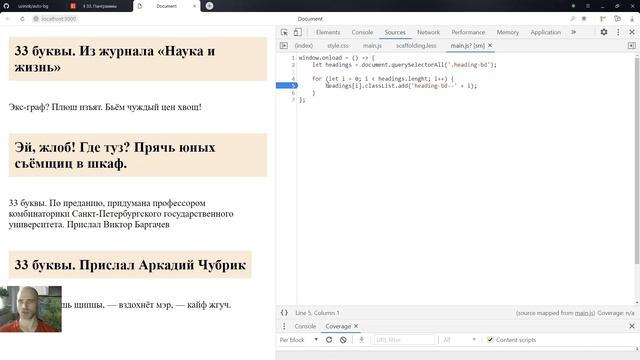The image size is (640, 360).
Task: Open the style.css file tab
Action: [x=338, y=46]
